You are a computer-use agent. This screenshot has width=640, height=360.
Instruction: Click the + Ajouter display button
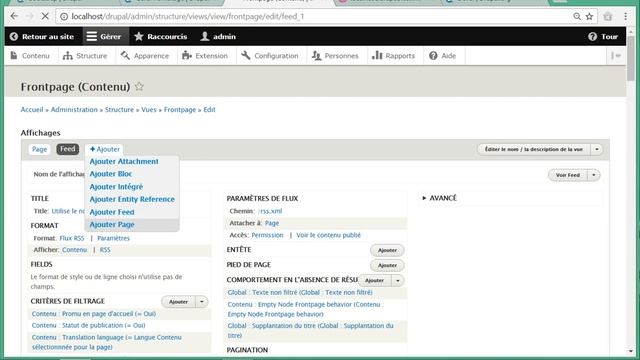[105, 149]
